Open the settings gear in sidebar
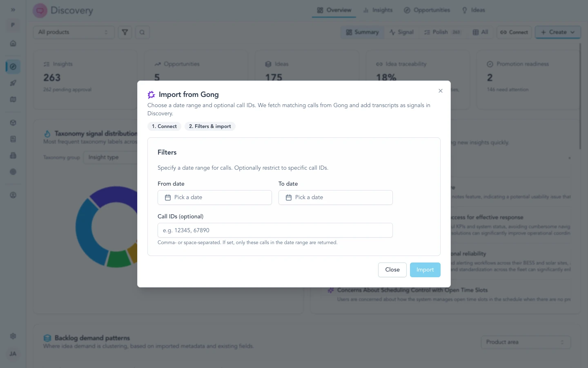 (13, 336)
